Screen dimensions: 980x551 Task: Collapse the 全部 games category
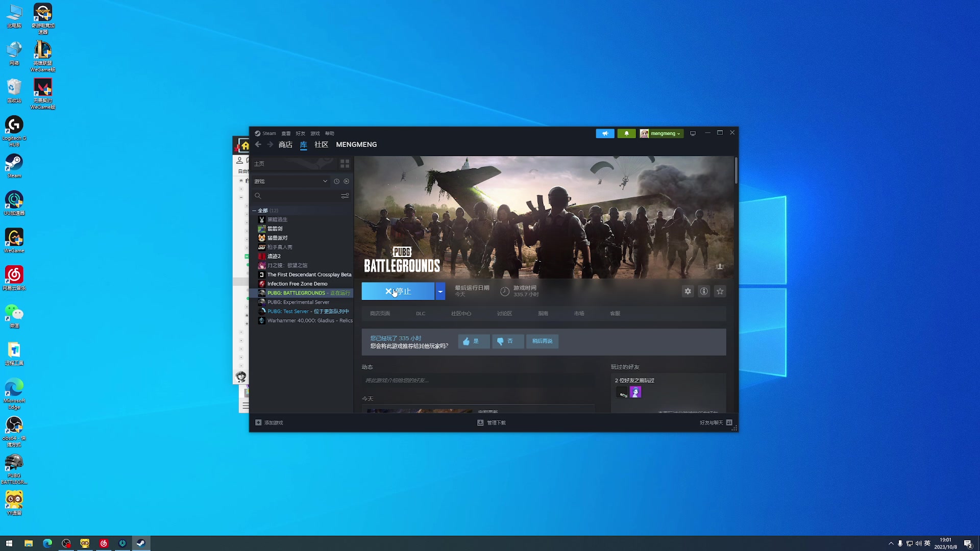tap(254, 211)
